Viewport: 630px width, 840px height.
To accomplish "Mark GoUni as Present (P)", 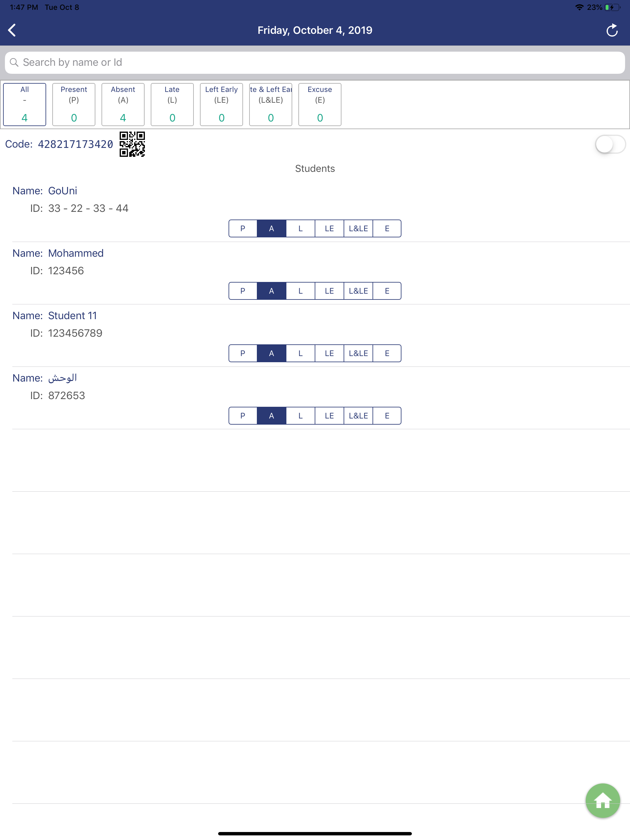I will tap(243, 228).
